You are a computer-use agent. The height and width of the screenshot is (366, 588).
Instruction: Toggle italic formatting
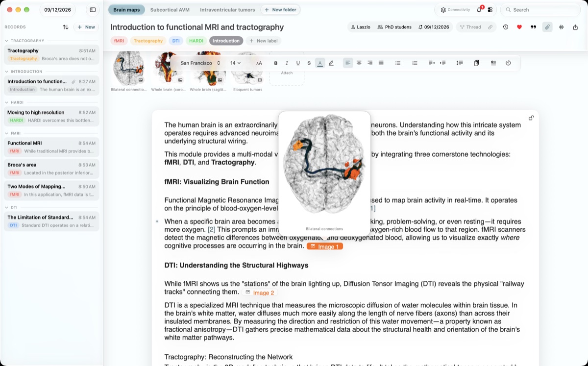tap(287, 63)
